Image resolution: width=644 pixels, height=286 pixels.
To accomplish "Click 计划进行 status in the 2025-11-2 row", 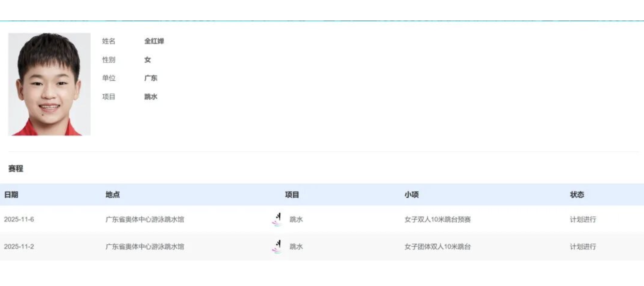I will coord(583,246).
